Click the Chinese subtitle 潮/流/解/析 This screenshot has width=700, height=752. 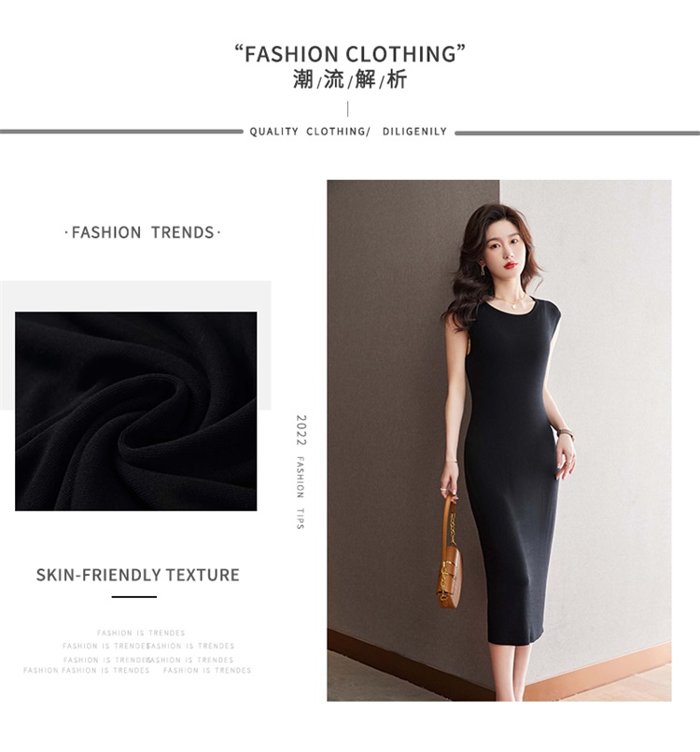350,79
